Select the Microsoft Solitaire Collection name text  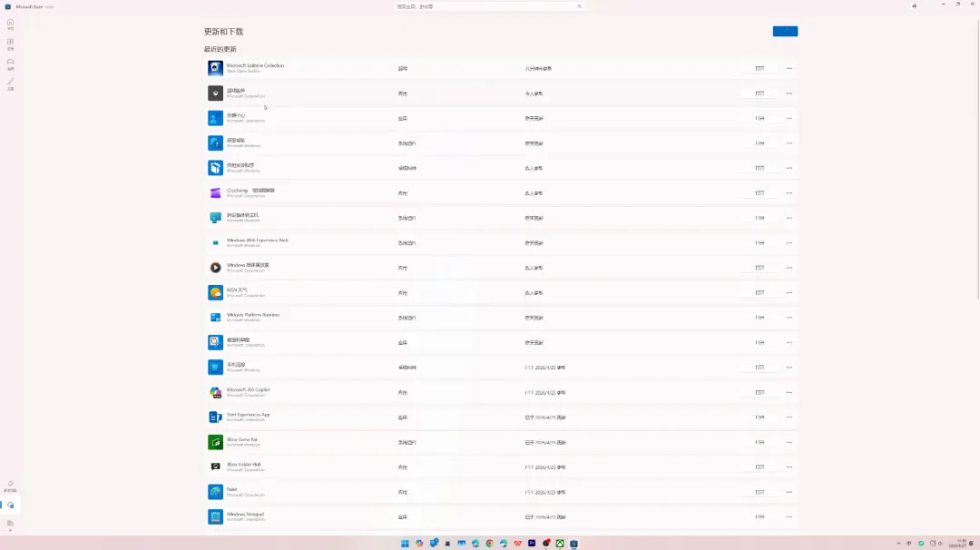pyautogui.click(x=255, y=65)
